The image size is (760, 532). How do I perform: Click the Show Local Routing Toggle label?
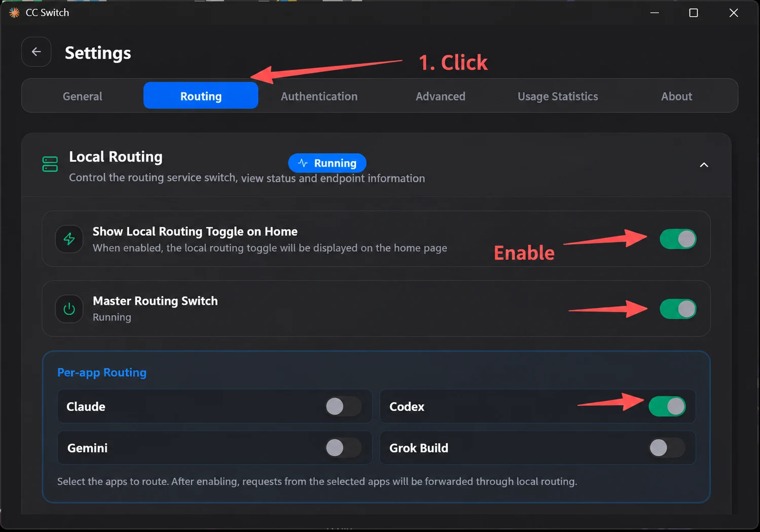195,231
